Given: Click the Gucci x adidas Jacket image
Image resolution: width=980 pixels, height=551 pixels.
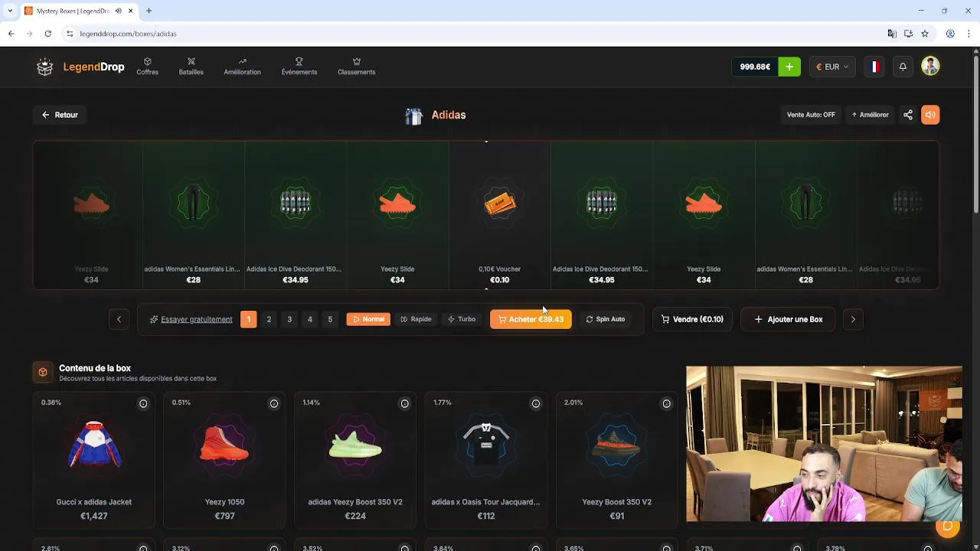Looking at the screenshot, I should point(94,445).
